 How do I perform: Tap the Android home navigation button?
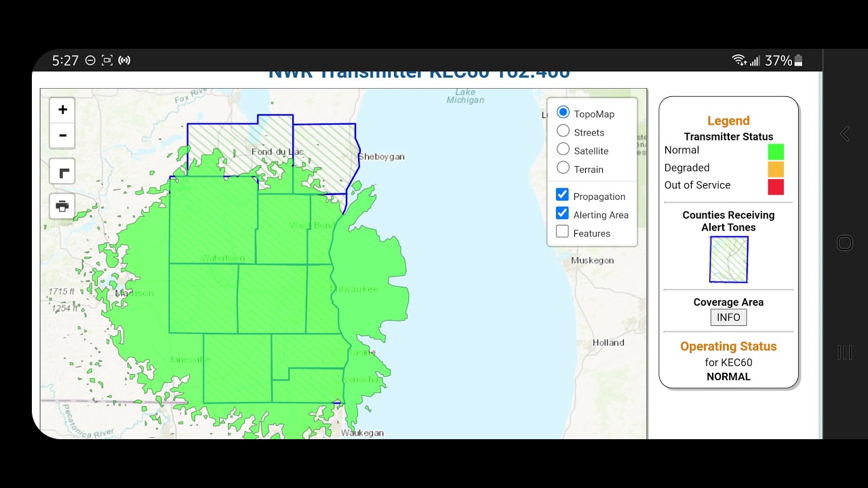pos(844,243)
